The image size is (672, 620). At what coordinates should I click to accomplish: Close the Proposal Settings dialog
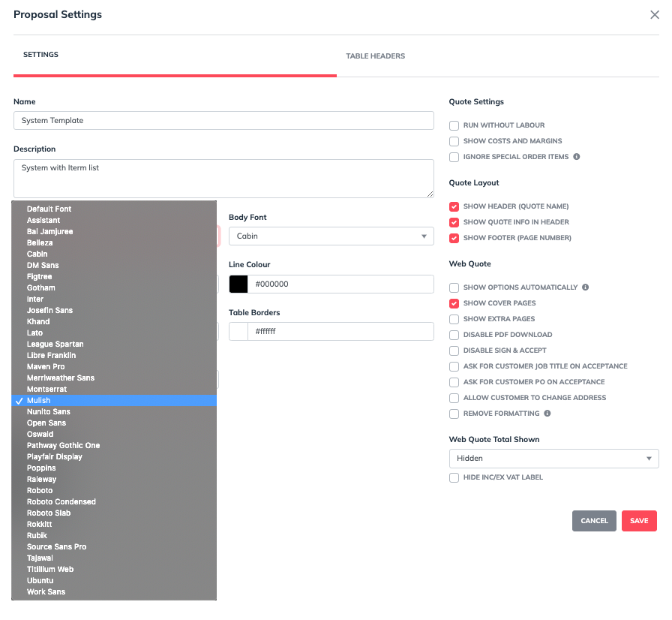pos(654,15)
